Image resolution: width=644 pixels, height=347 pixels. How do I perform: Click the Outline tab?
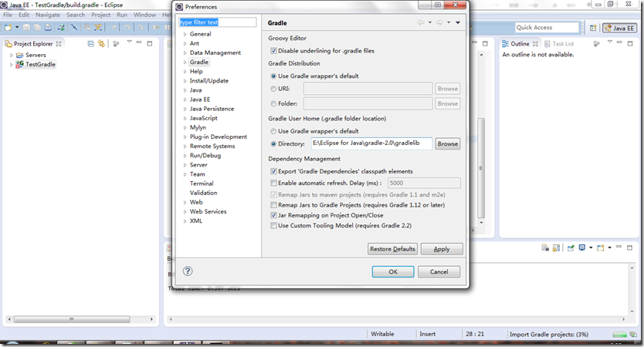520,43
